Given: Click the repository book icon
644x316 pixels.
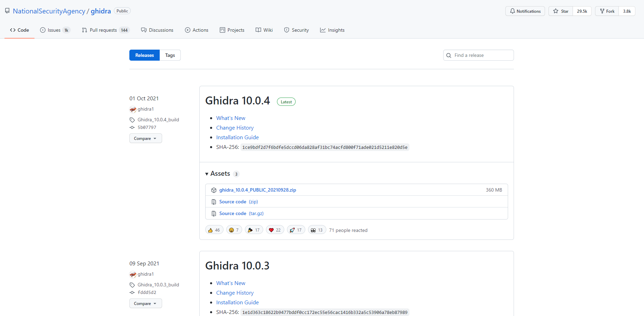Looking at the screenshot, I should pyautogui.click(x=7, y=11).
